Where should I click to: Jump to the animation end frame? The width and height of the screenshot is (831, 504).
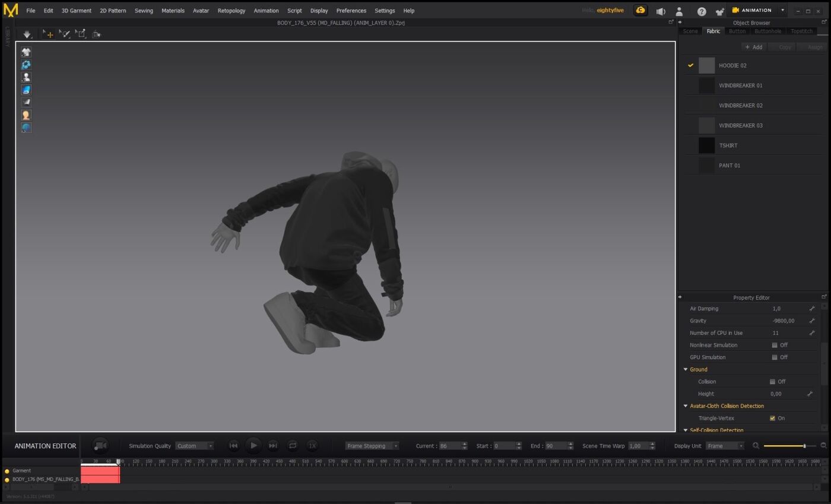pos(273,445)
